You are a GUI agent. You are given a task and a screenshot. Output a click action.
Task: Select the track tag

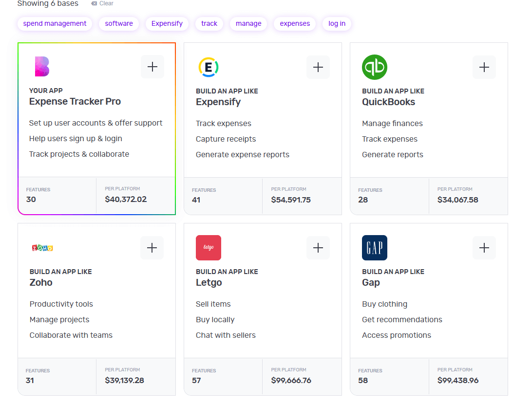tap(209, 24)
